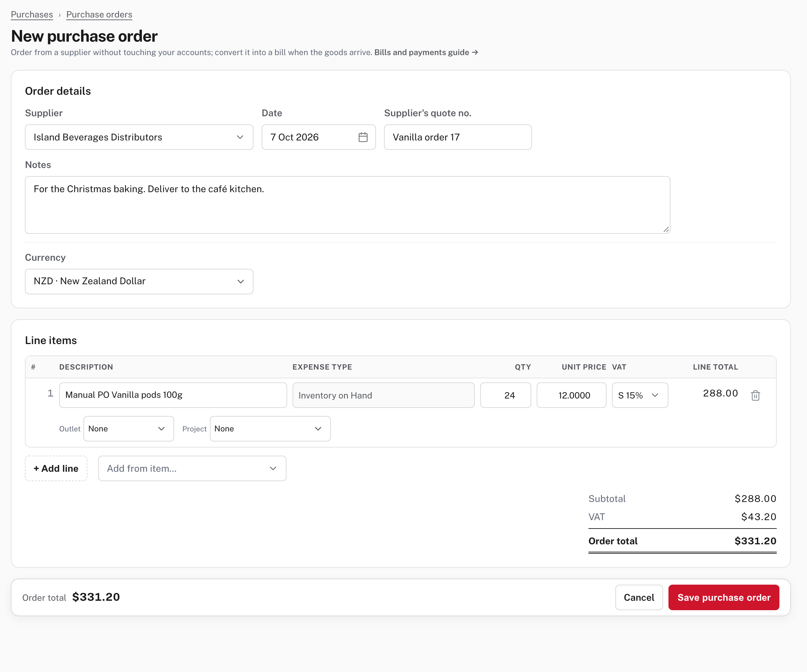The height and width of the screenshot is (672, 807).
Task: Focus the Supplier's quote no. field
Action: click(458, 137)
